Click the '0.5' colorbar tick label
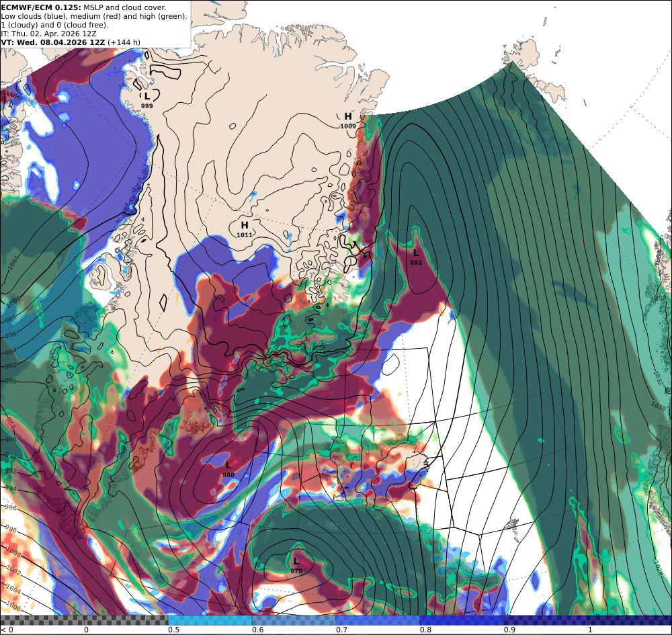This screenshot has width=672, height=635. [173, 630]
